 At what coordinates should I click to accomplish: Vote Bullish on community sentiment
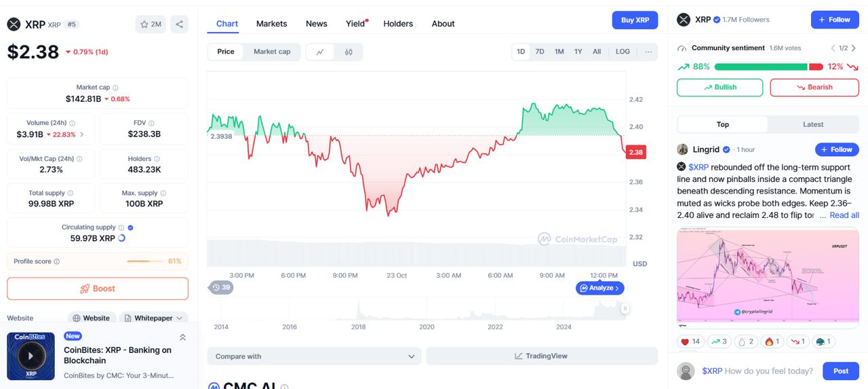pyautogui.click(x=719, y=88)
